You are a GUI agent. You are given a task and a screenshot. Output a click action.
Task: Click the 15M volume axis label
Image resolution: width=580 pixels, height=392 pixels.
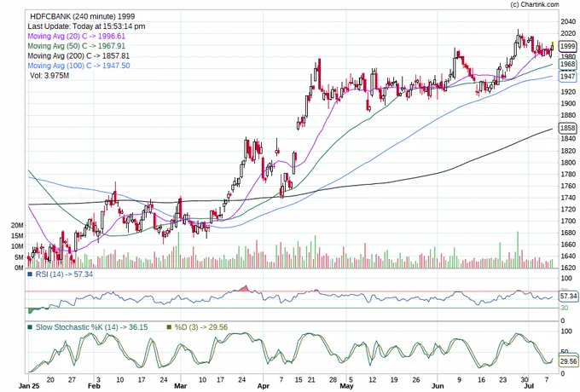pos(17,236)
